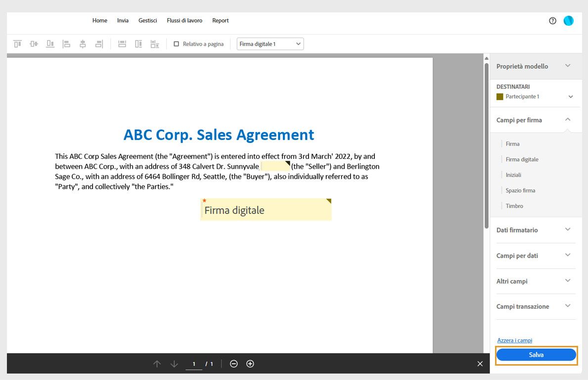Select the Iniziali field type

[513, 175]
